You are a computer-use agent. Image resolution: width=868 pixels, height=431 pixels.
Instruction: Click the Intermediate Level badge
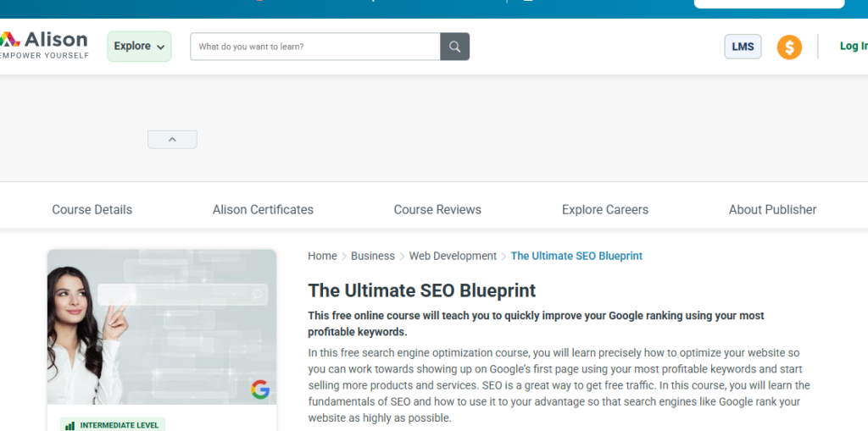(x=113, y=425)
